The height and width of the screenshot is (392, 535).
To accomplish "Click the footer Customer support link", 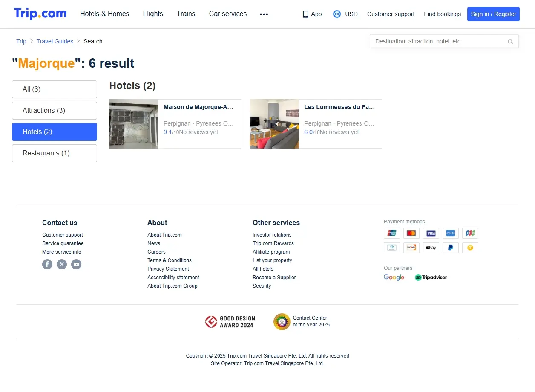I will coord(63,235).
